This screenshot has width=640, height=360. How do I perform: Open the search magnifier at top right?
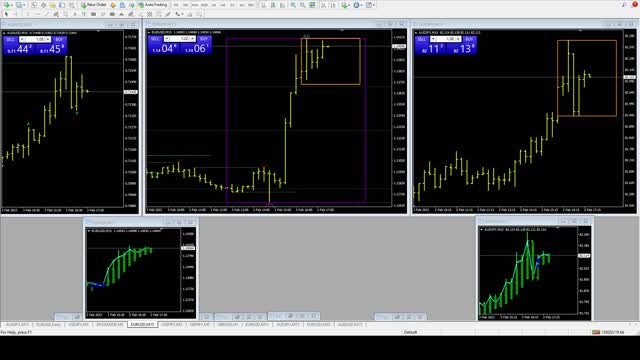pyautogui.click(x=624, y=4)
